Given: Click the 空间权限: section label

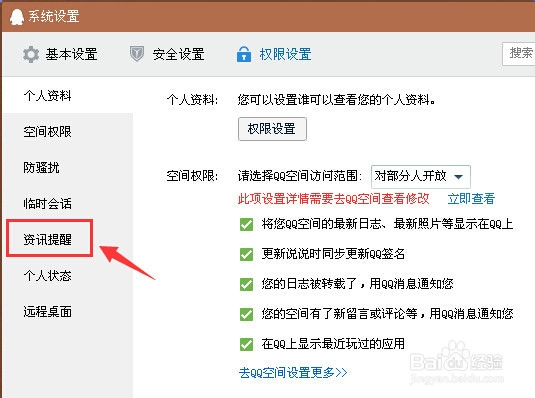Looking at the screenshot, I should 192,176.
